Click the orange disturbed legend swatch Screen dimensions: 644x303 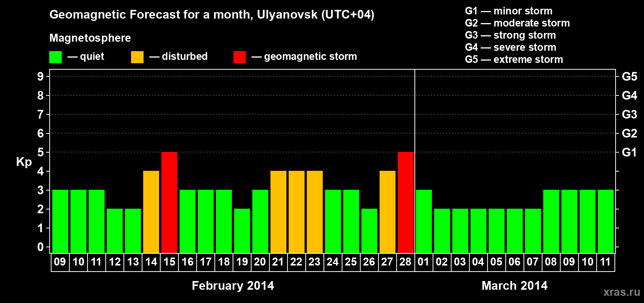point(137,57)
